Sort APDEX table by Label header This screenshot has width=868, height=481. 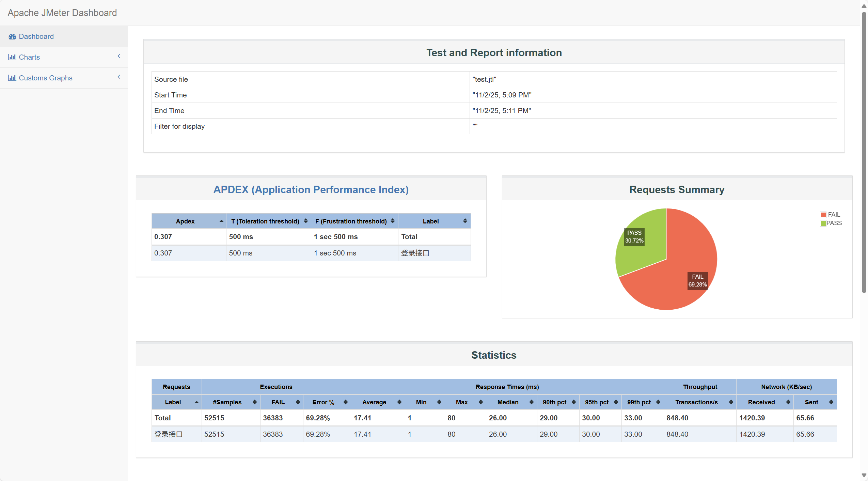pos(431,221)
